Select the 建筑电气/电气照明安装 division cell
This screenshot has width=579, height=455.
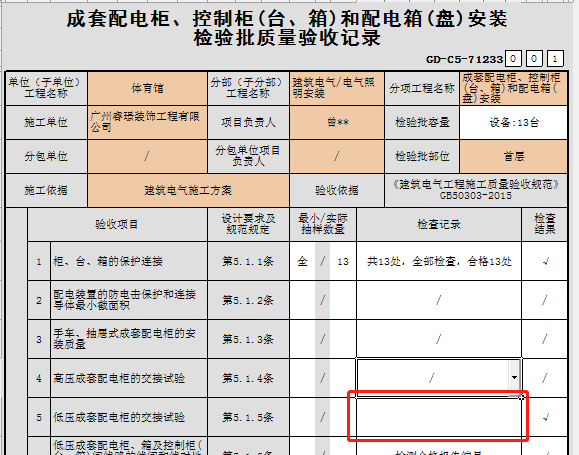point(337,88)
